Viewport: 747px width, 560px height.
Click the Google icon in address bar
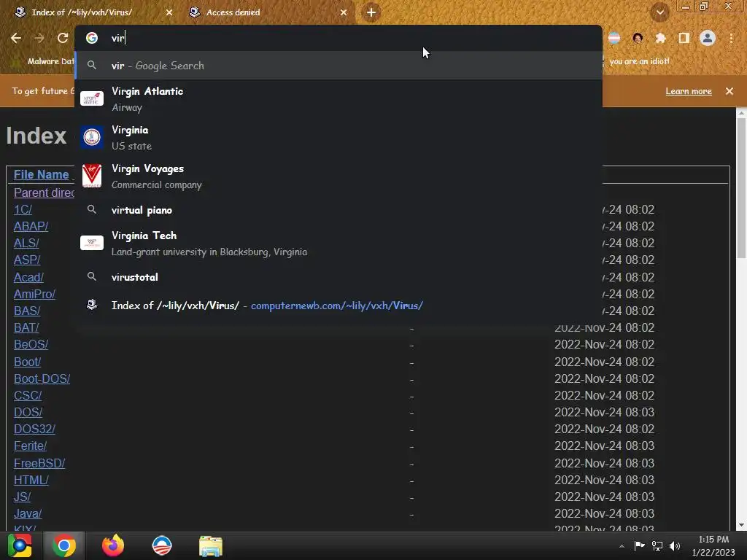pos(92,38)
